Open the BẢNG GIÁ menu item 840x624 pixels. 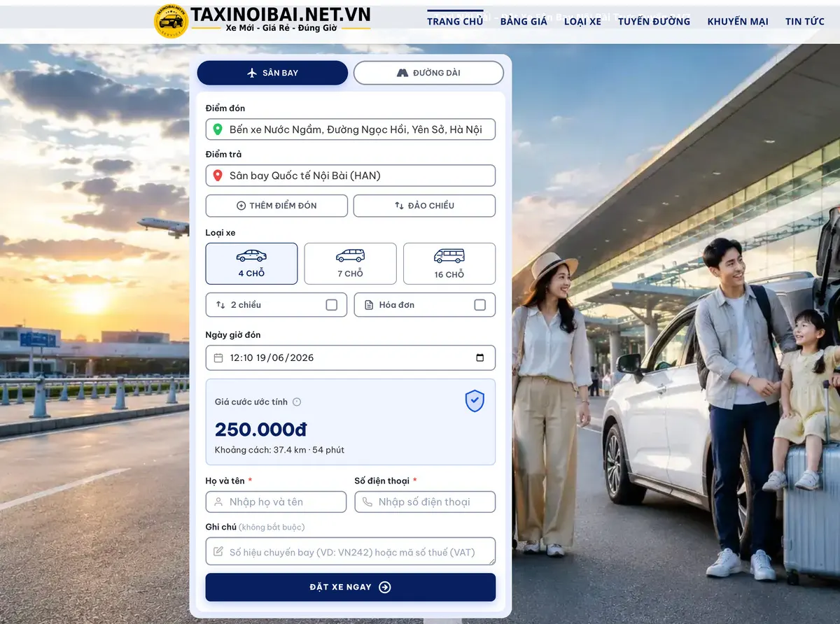pos(524,22)
